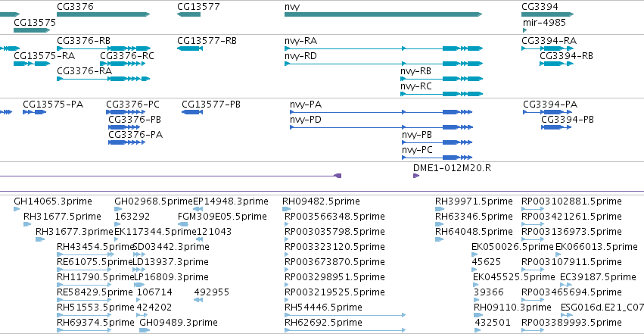Screen dimensions: 644x334
Task: Click EST RP003566348.5prime label
Action: click(334, 217)
